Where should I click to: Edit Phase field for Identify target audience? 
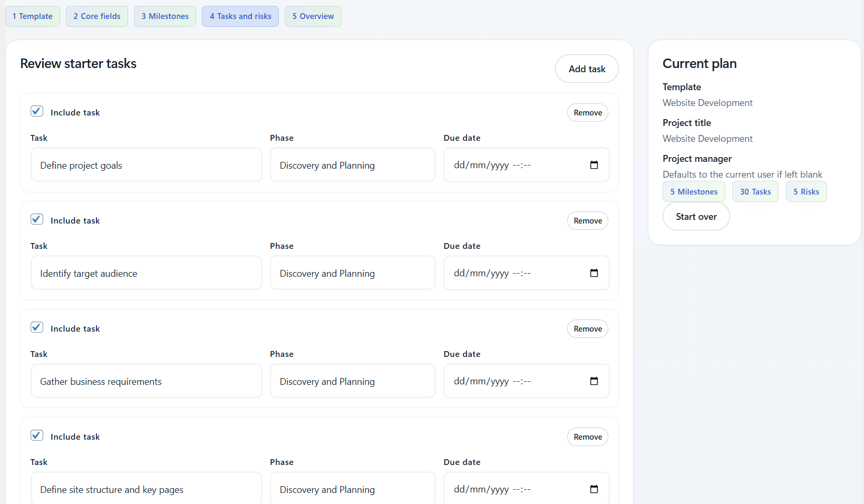(353, 273)
